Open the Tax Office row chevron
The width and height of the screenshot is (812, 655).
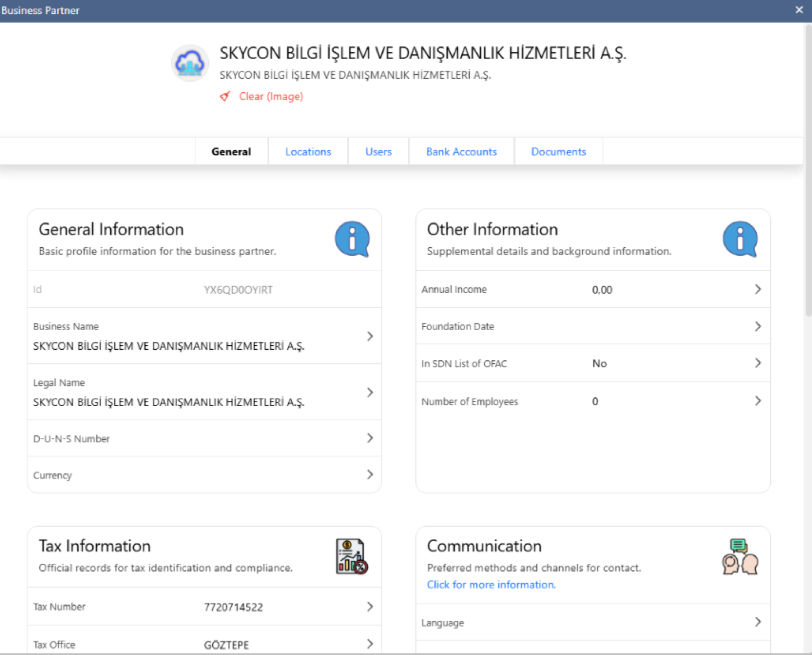tap(370, 644)
